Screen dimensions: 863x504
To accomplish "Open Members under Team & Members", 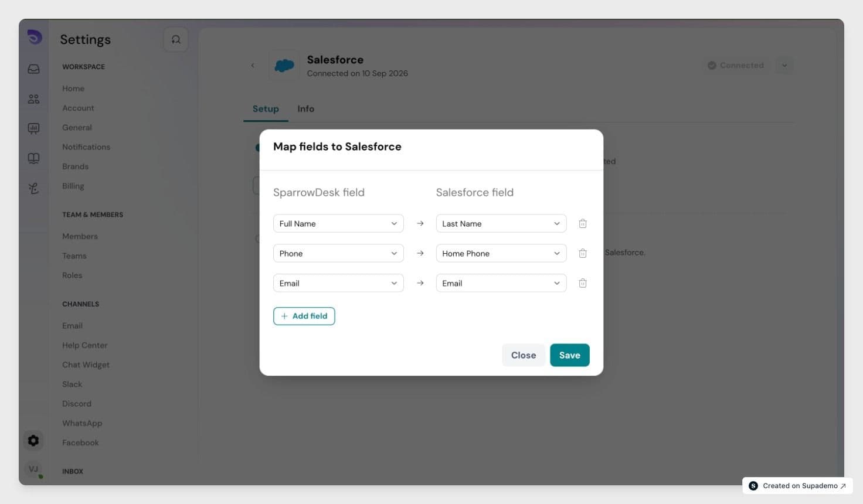I will pyautogui.click(x=80, y=236).
